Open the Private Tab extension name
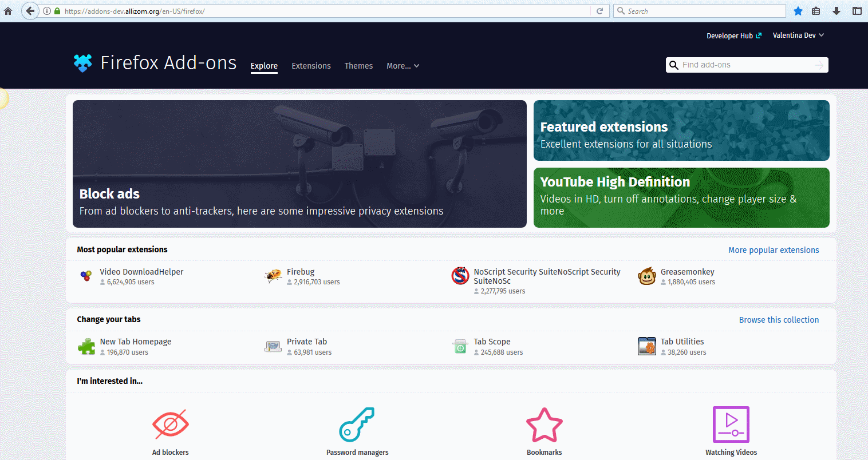Screen dimensions: 868x460 307,342
